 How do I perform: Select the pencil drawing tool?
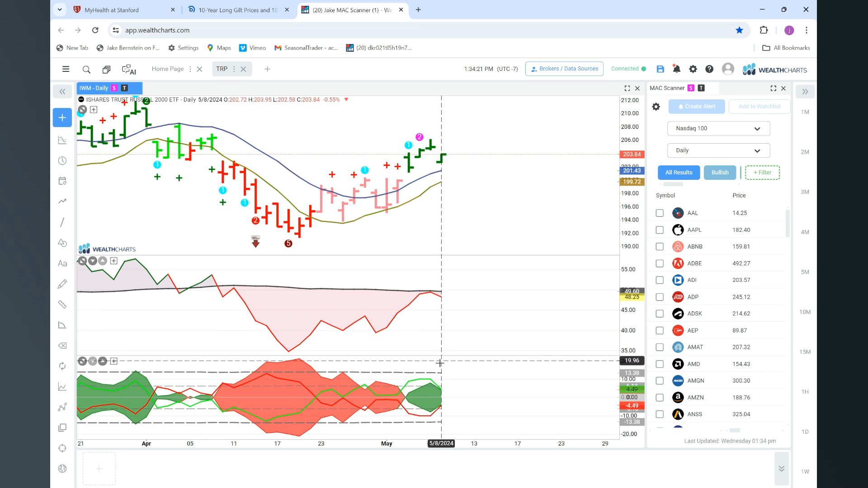pyautogui.click(x=62, y=284)
